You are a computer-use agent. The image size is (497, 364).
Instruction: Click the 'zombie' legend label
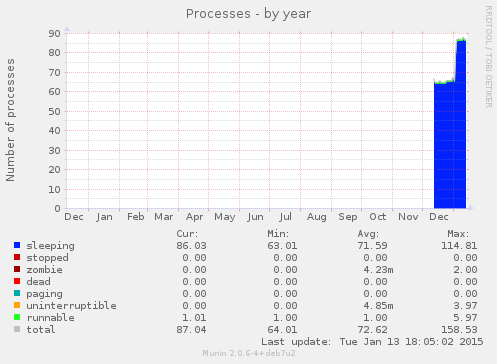(x=44, y=270)
